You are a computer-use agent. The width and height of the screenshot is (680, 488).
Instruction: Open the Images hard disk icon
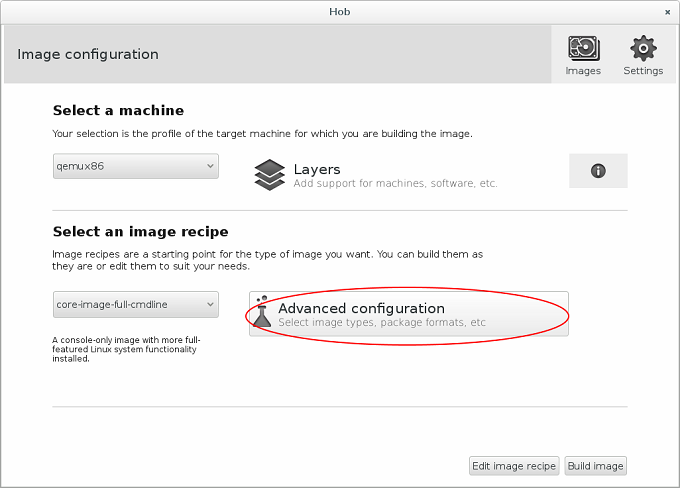tap(583, 48)
